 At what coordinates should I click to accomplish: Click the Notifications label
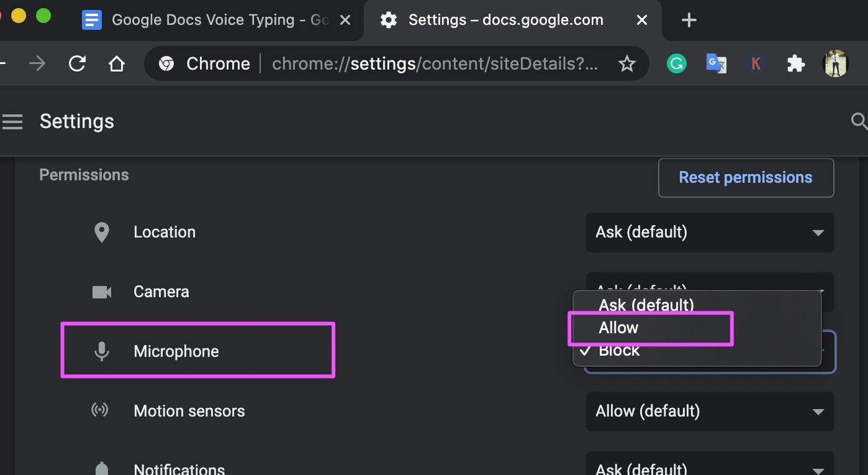(179, 468)
